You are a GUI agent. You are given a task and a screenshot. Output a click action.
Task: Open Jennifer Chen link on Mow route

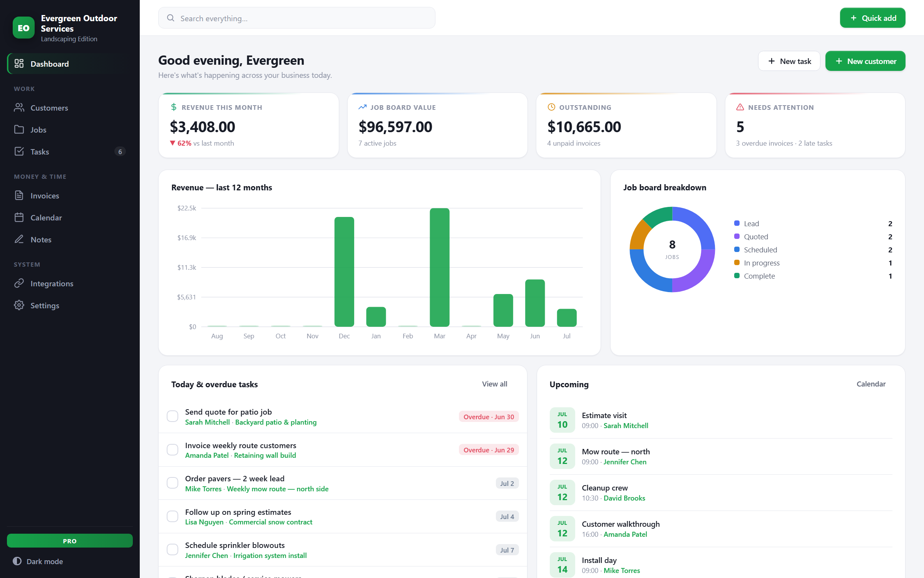tap(625, 462)
